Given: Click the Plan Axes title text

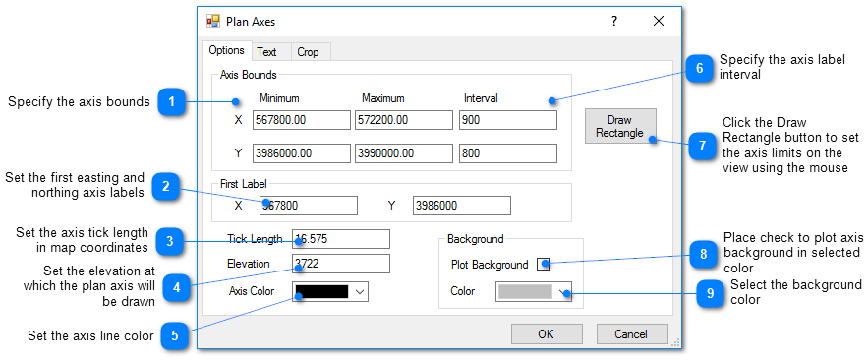Looking at the screenshot, I should tap(251, 22).
